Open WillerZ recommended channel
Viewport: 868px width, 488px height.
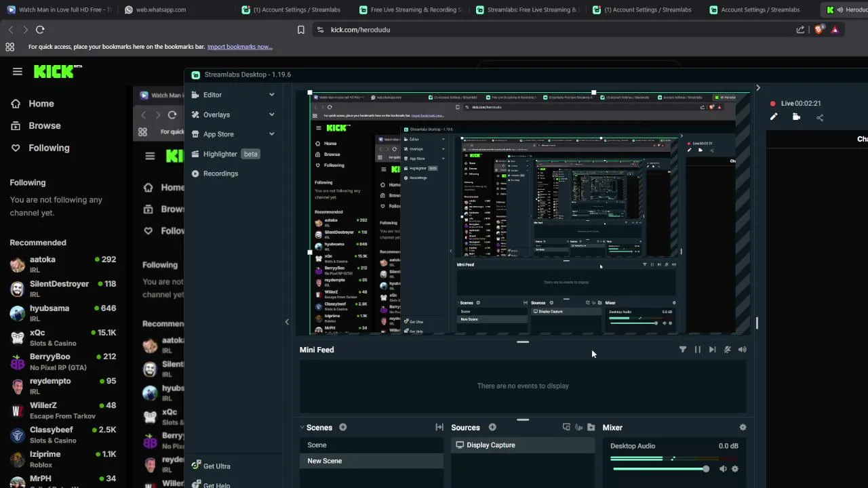(63, 410)
